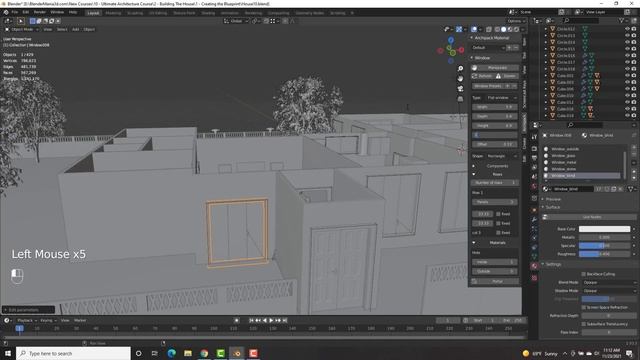Open the Edit menu
Viewport: 640px width, 360px height.
point(26,12)
